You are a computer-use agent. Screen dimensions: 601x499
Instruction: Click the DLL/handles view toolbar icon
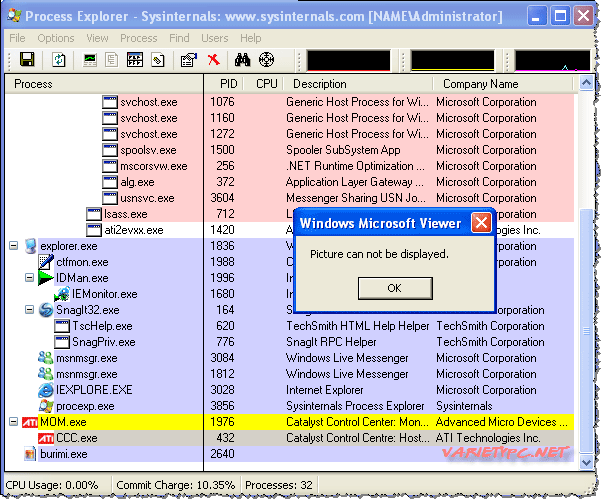point(158,60)
